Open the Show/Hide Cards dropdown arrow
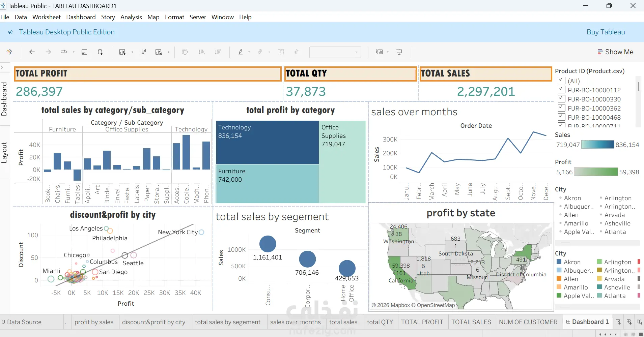This screenshot has width=644, height=337. (388, 52)
